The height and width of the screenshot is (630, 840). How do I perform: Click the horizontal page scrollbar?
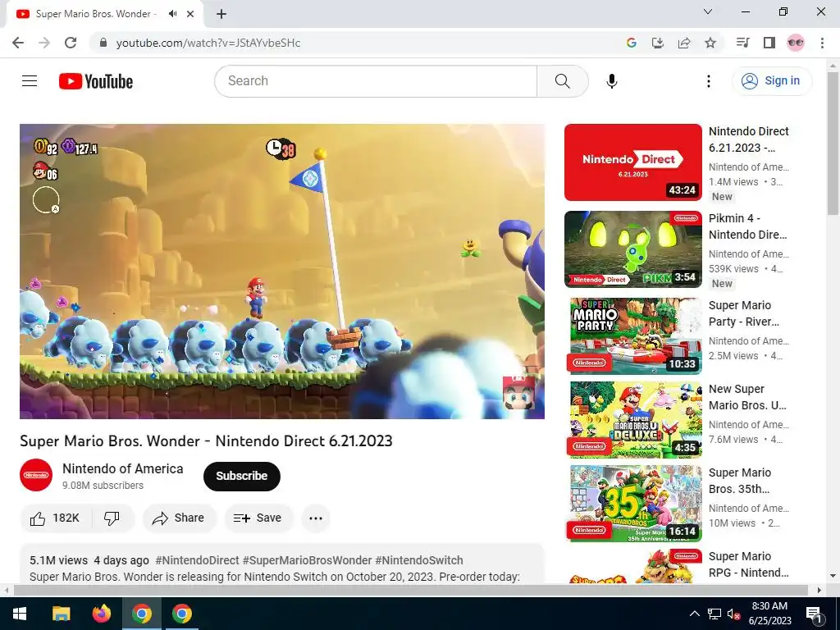(x=412, y=590)
